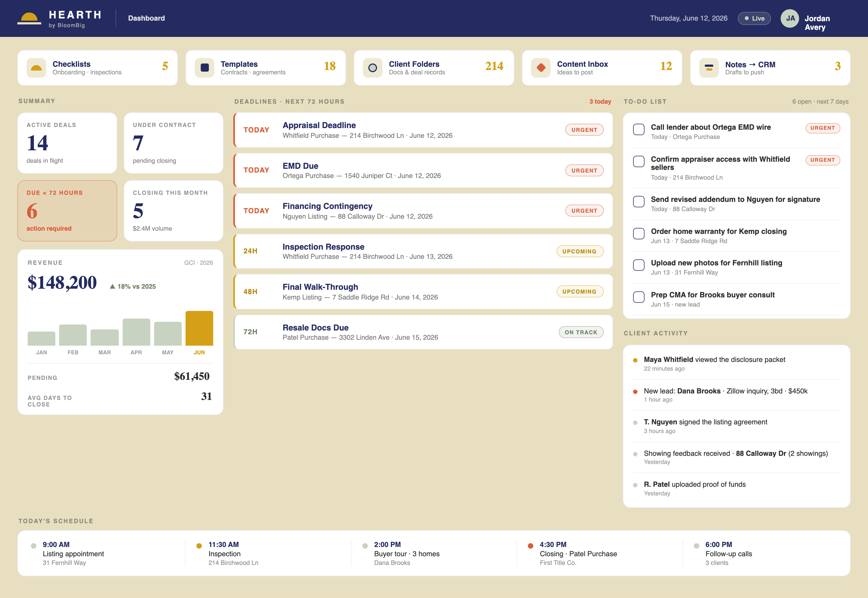868x598 pixels.
Task: Open the Appraisal Deadline item
Action: tap(423, 130)
